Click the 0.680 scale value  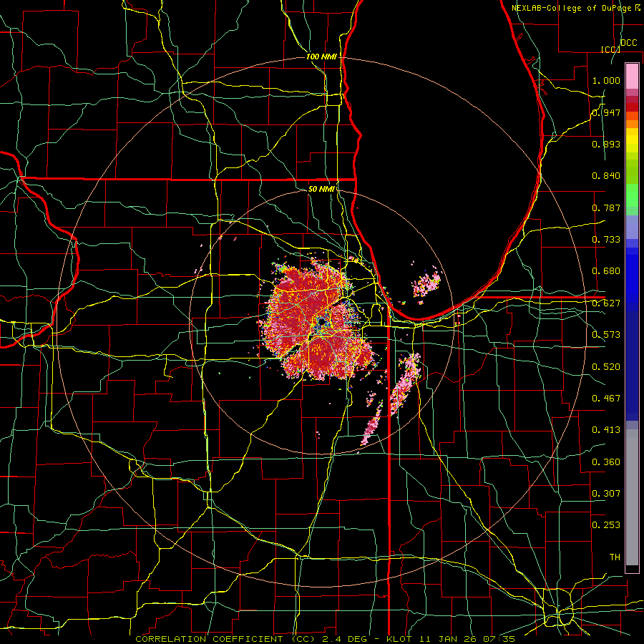point(606,271)
